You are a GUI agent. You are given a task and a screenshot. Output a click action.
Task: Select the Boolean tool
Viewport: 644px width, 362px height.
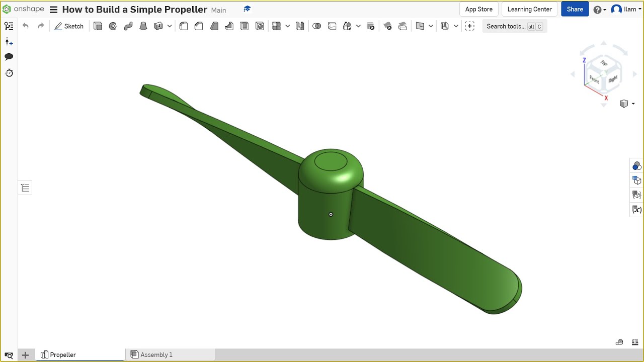317,26
